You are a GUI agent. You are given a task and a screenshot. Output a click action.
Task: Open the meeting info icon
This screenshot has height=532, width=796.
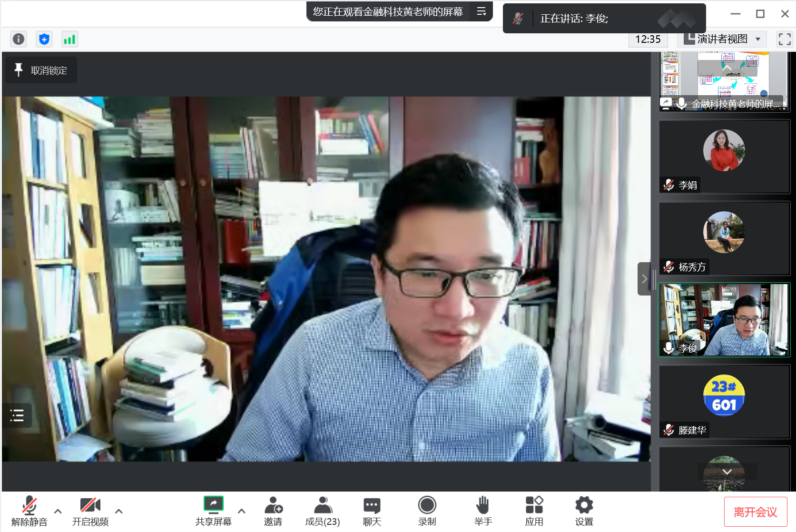(x=19, y=39)
